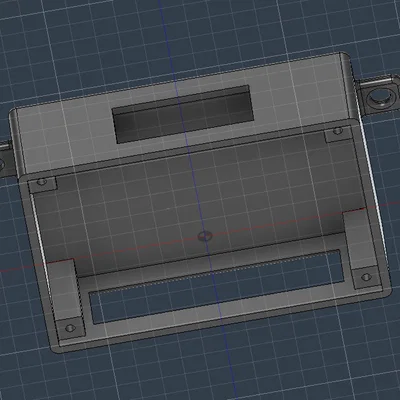The height and width of the screenshot is (400, 400).
Task: Select the long rectangular slot in the bottom panel
Action: (x=216, y=287)
